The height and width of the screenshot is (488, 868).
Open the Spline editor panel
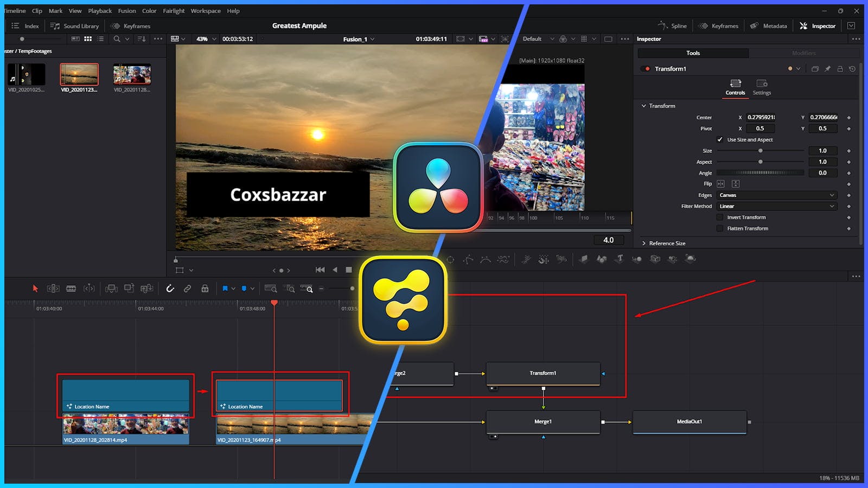click(x=672, y=25)
